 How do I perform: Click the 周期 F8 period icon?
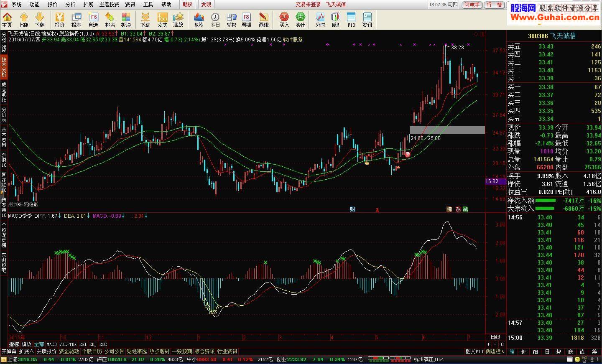tap(246, 19)
